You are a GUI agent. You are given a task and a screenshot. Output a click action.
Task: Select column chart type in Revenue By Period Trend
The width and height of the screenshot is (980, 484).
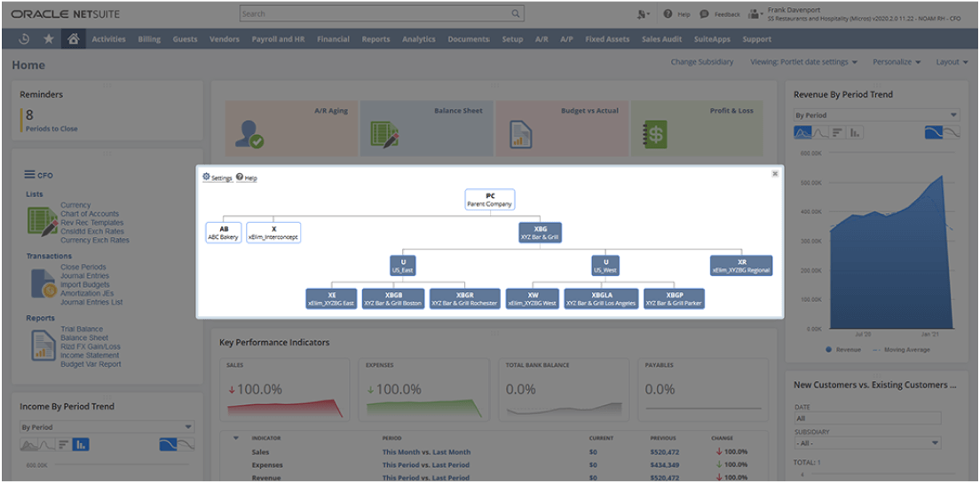[855, 132]
